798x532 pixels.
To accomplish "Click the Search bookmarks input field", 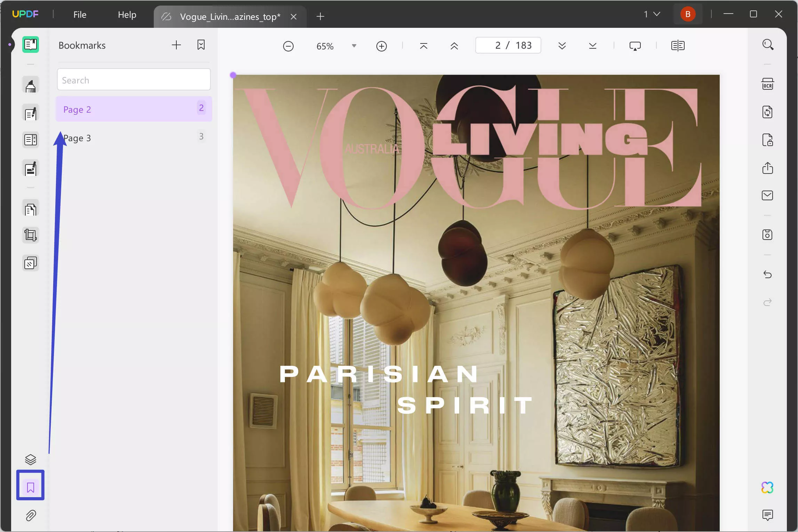I will click(x=133, y=80).
